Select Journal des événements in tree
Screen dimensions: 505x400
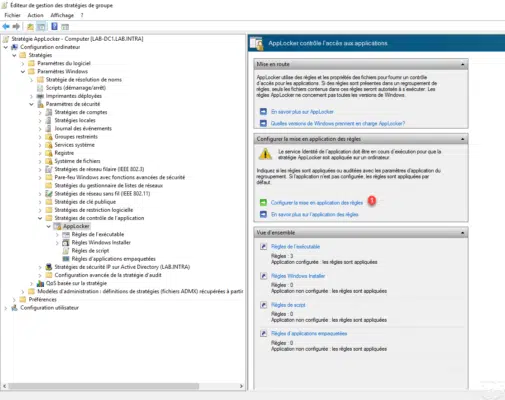coord(83,129)
